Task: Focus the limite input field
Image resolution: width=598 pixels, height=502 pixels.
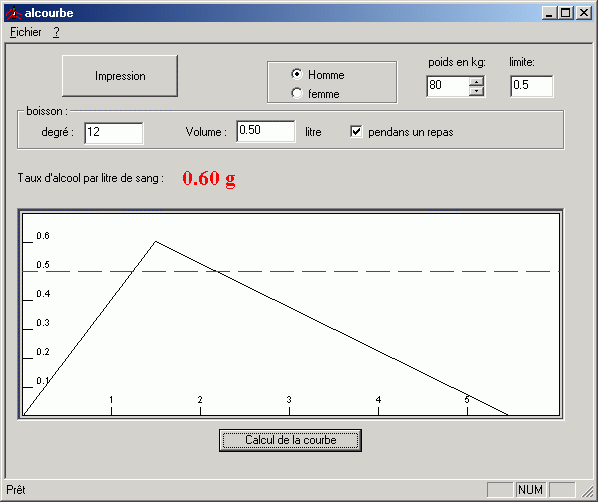Action: [x=532, y=86]
